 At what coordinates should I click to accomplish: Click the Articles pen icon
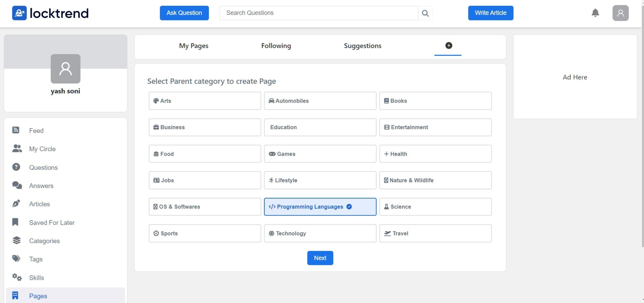pyautogui.click(x=16, y=203)
